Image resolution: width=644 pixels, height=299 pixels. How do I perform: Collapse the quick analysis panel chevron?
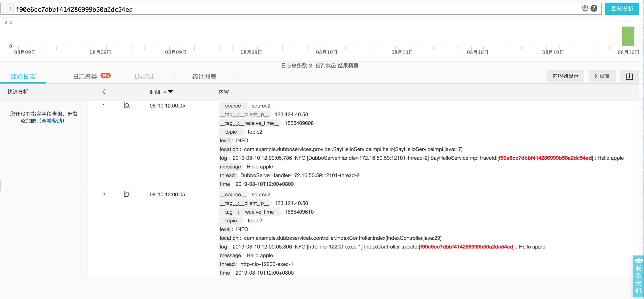pos(104,92)
